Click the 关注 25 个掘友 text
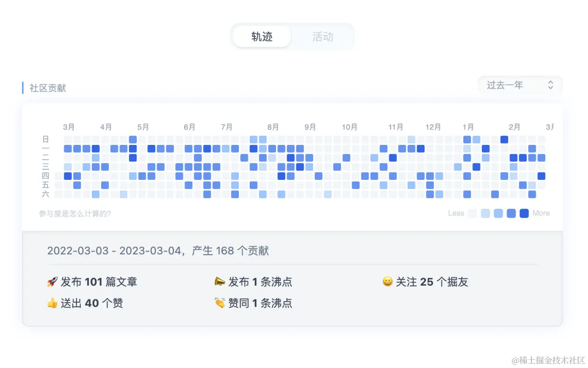This screenshot has height=368, width=588. coord(432,282)
